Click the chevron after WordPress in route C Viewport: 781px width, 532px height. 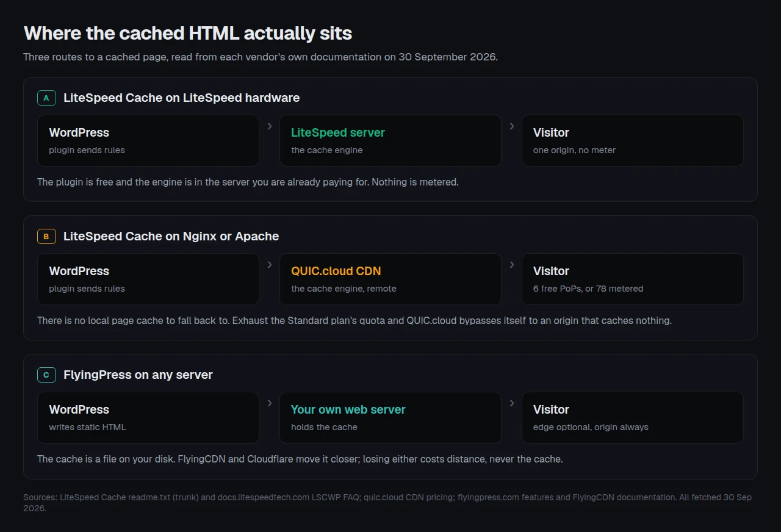coord(270,403)
